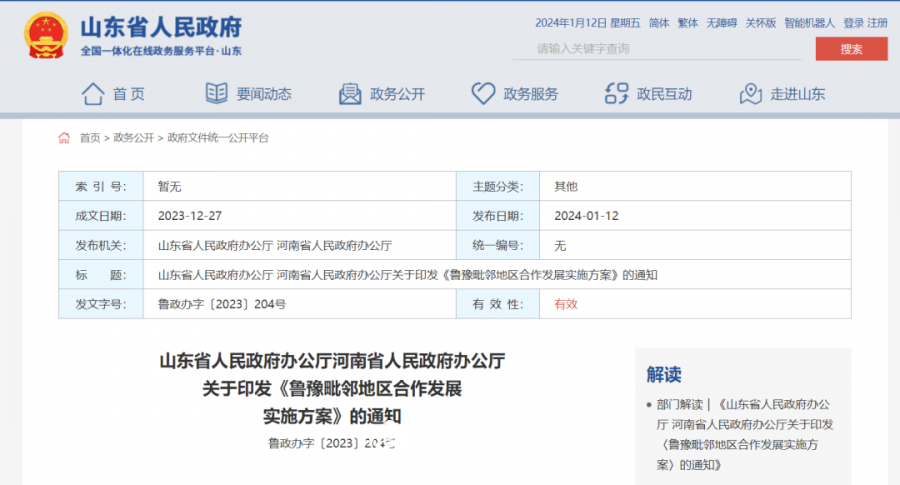Click the 政民互动 interaction icon
The image size is (900, 485).
[x=617, y=94]
